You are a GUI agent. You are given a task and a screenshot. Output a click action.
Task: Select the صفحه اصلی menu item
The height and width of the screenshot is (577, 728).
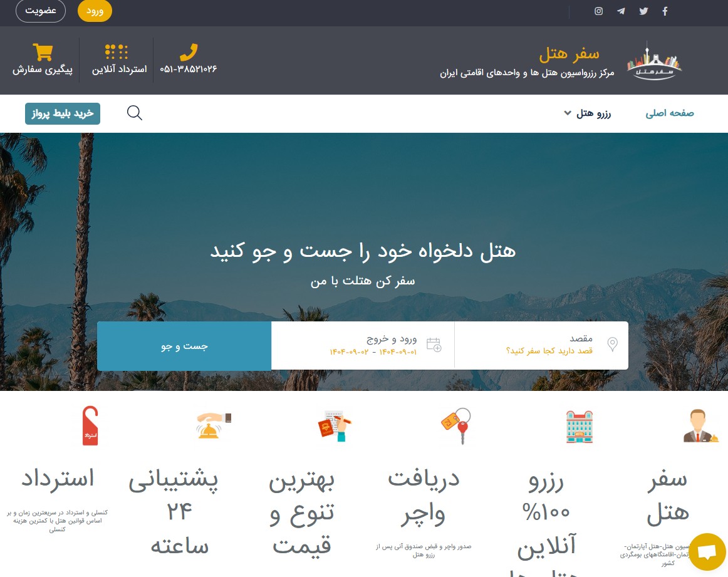[x=670, y=113]
